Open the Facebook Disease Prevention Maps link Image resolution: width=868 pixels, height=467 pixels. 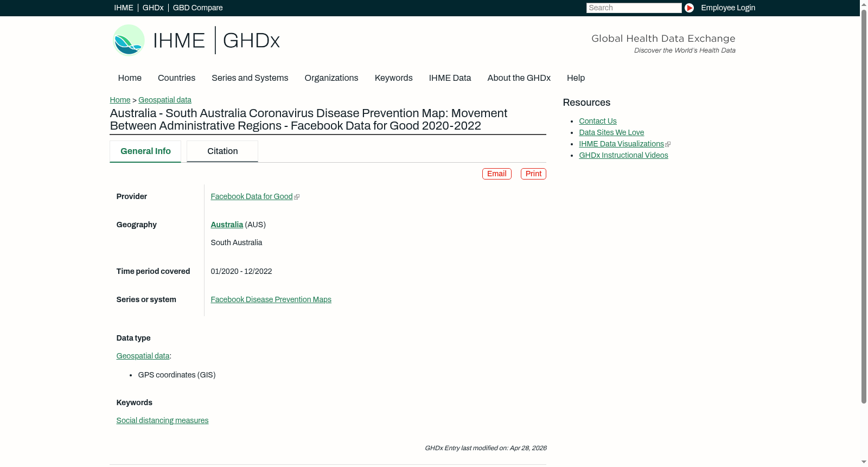point(271,299)
